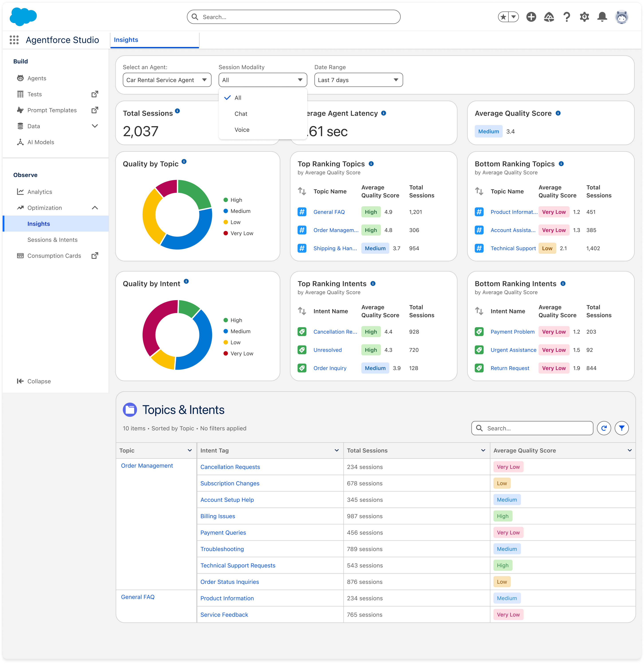Open the help question mark

coord(566,17)
